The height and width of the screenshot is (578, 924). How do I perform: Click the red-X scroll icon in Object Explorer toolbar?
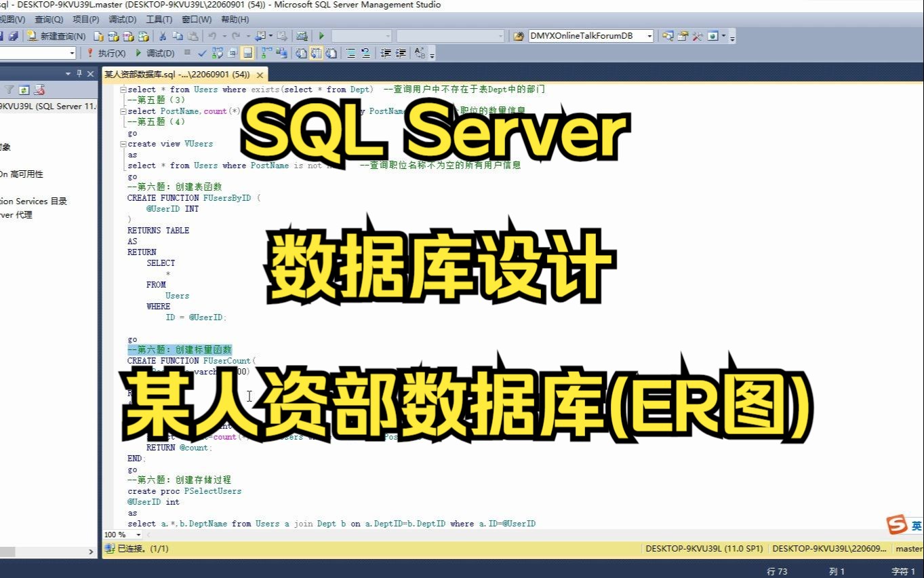(x=40, y=90)
